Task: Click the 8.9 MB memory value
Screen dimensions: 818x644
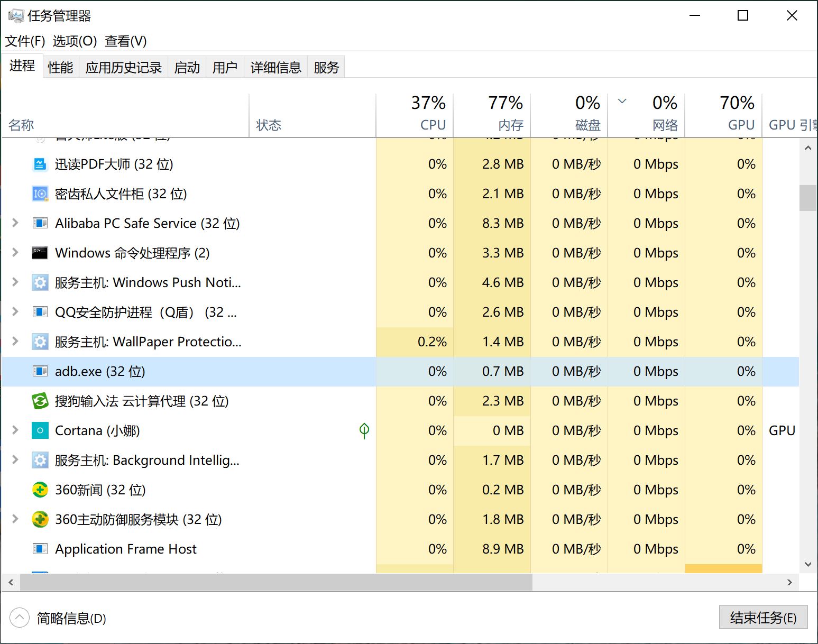Action: click(502, 549)
